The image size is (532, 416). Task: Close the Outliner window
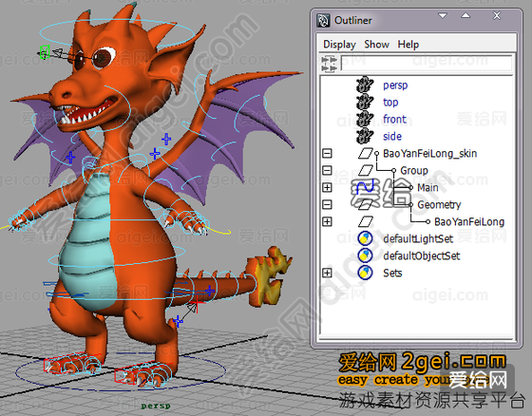point(497,15)
